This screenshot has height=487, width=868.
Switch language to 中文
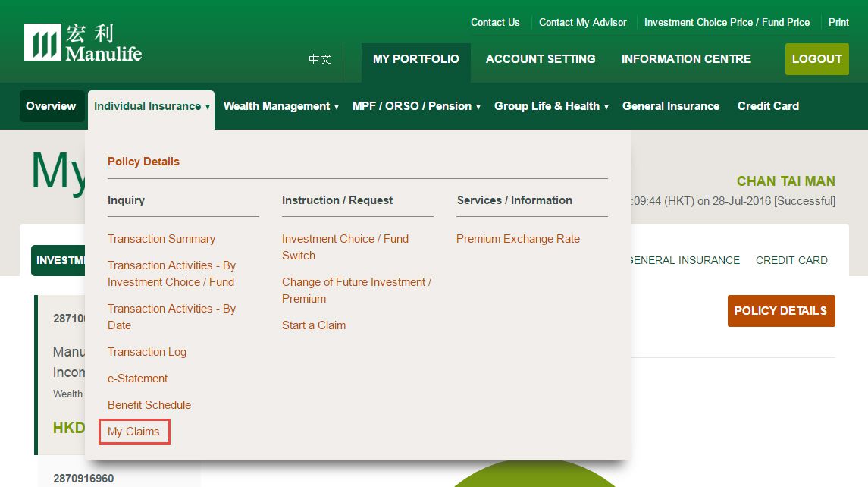click(x=319, y=59)
